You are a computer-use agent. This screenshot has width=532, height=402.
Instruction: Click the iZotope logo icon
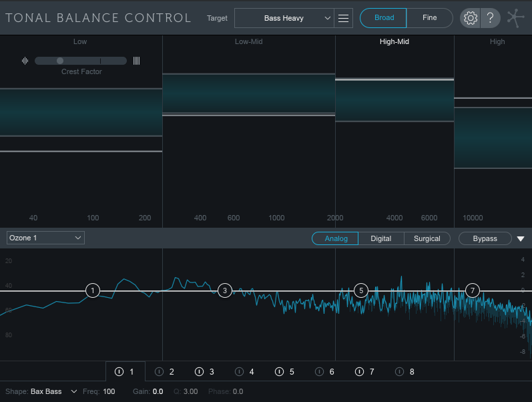coord(516,18)
